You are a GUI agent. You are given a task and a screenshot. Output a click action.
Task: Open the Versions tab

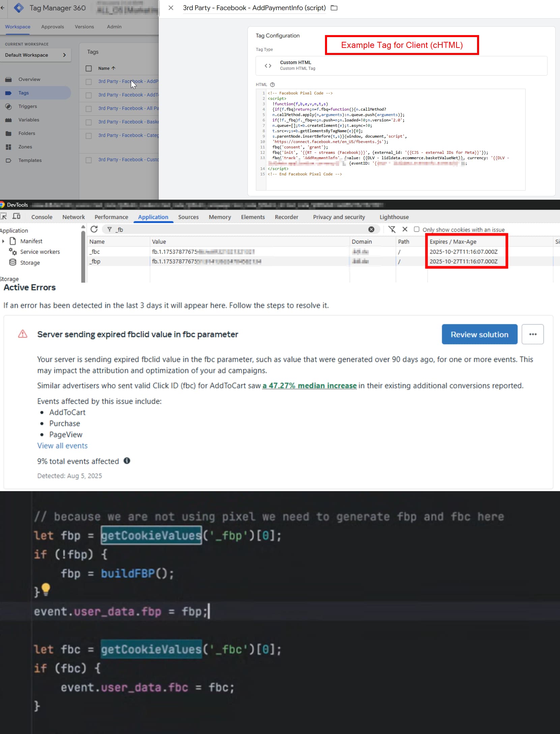pyautogui.click(x=84, y=27)
